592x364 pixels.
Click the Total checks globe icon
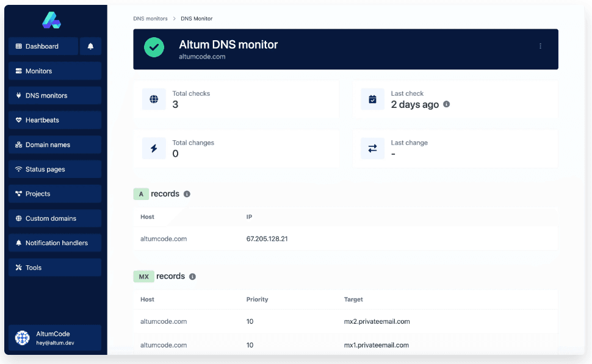click(154, 99)
